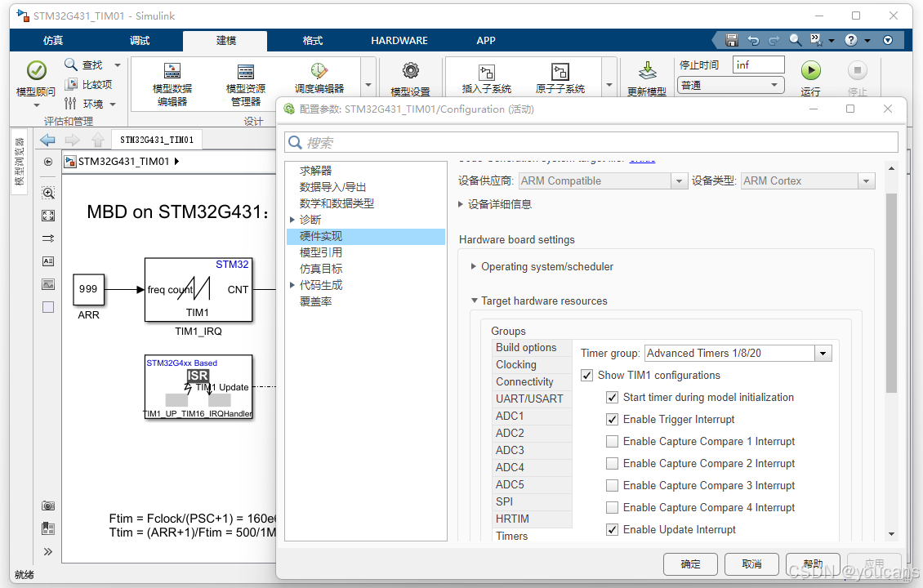Select 求解器 in configuration tree
The width and height of the screenshot is (923, 588).
point(315,171)
